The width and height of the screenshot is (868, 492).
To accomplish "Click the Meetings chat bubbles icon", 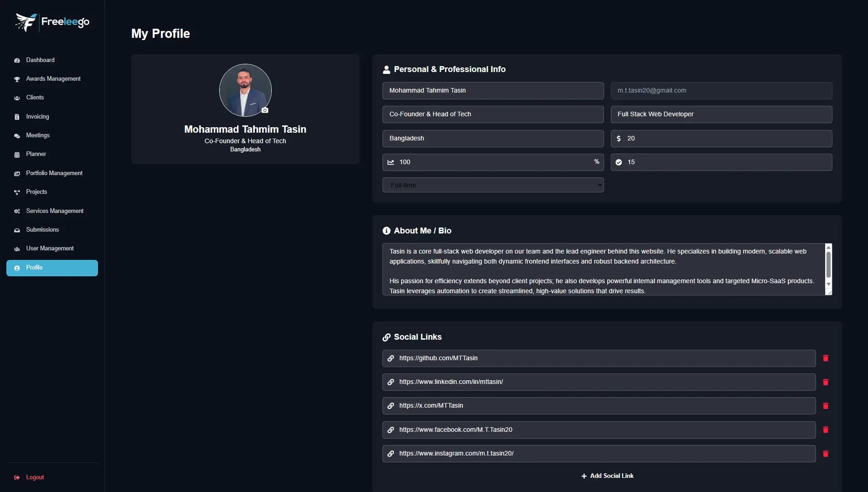I will (x=17, y=136).
